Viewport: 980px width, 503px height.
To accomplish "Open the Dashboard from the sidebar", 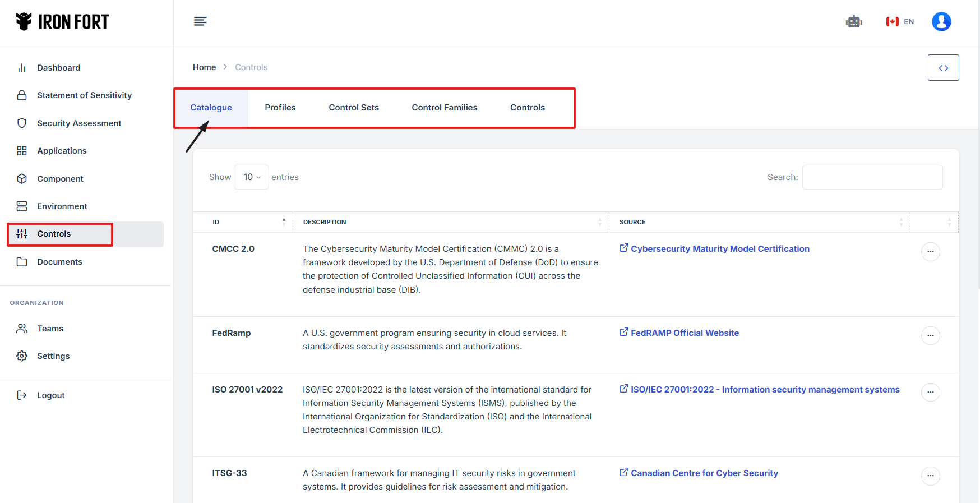I will tap(58, 68).
